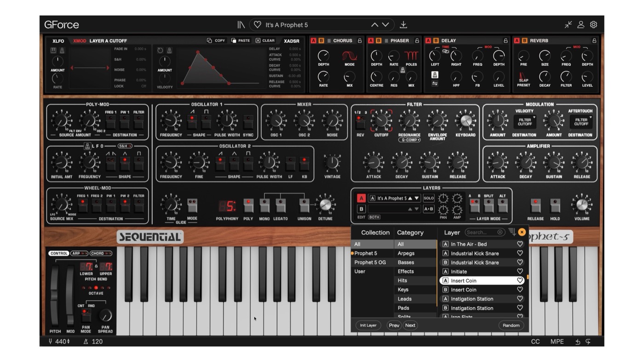Open Aftertouch destination Filter Cutoff dropdown
Viewport: 644px width, 362px height.
tap(581, 122)
